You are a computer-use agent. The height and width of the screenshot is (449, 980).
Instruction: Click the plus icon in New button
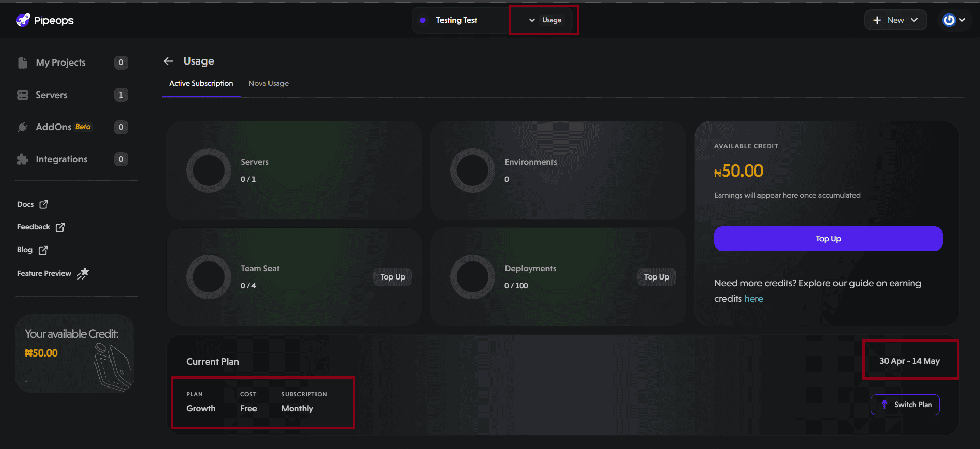[x=877, y=20]
